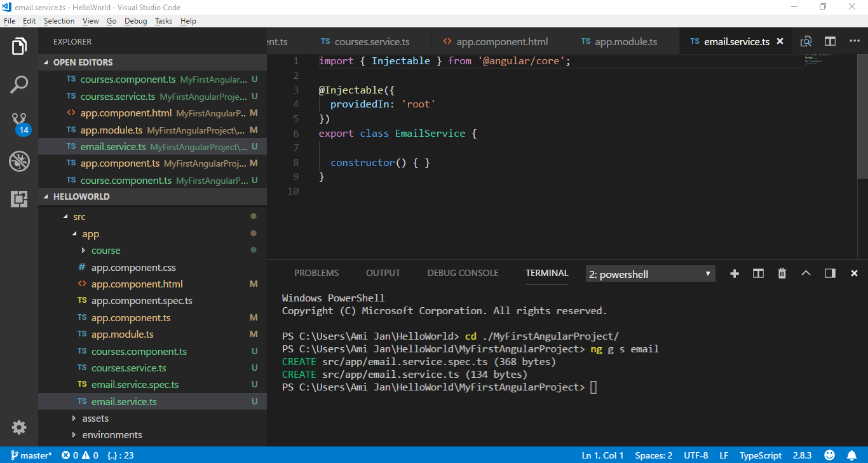Open the View menu
Viewport: 868px width, 463px height.
91,21
